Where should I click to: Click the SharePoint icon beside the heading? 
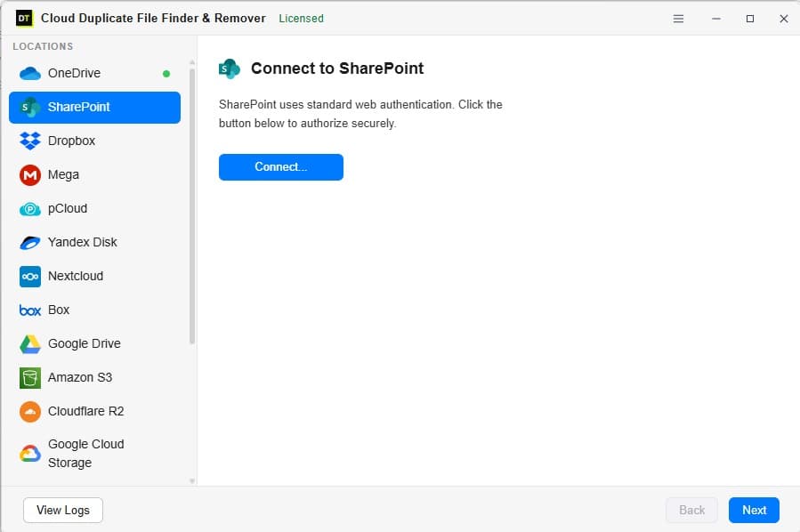click(x=230, y=69)
